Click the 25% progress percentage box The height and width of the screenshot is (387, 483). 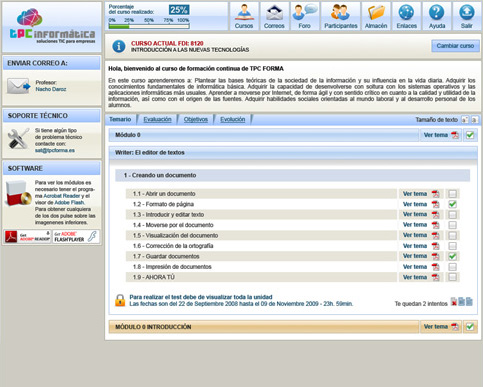(179, 10)
